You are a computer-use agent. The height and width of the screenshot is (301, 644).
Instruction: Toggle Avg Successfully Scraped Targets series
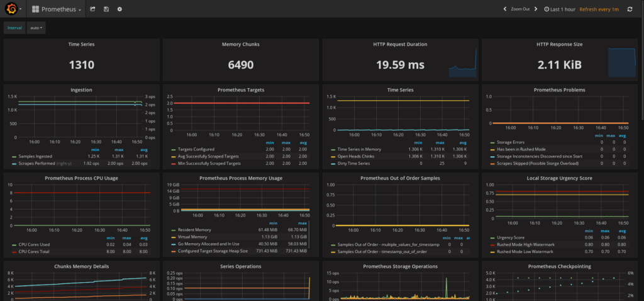pos(208,156)
